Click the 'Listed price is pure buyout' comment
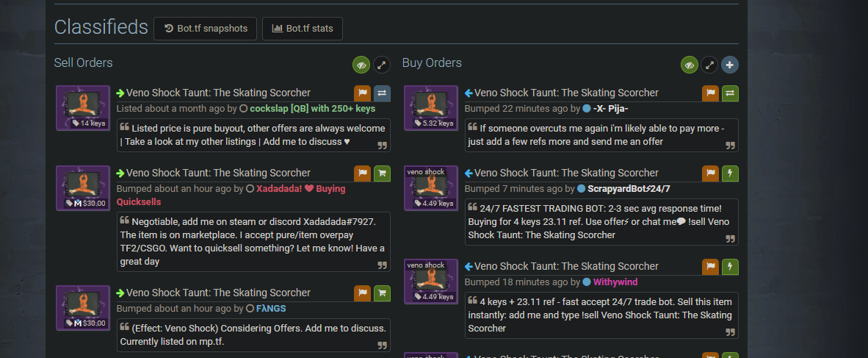Viewport: 868px width, 358px height. 253,135
